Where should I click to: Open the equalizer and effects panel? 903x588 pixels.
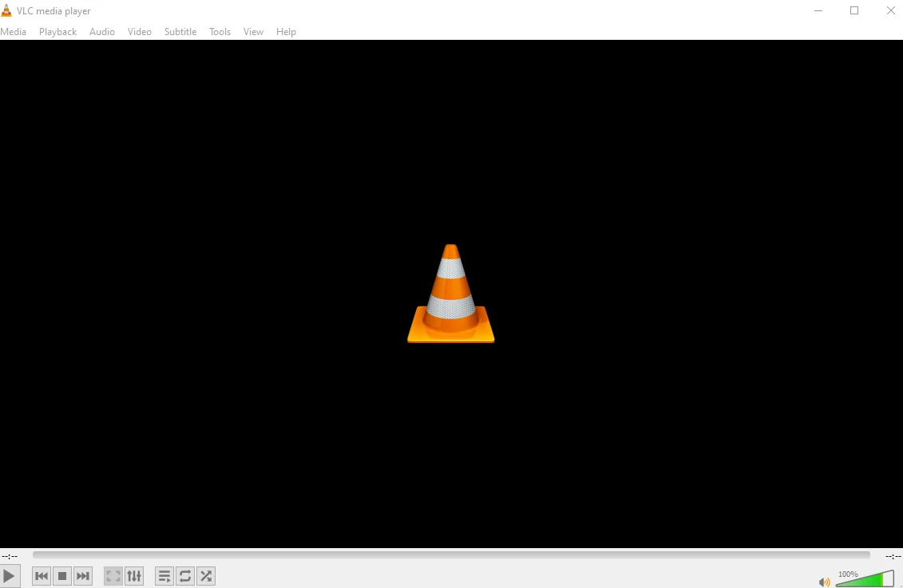[134, 575]
